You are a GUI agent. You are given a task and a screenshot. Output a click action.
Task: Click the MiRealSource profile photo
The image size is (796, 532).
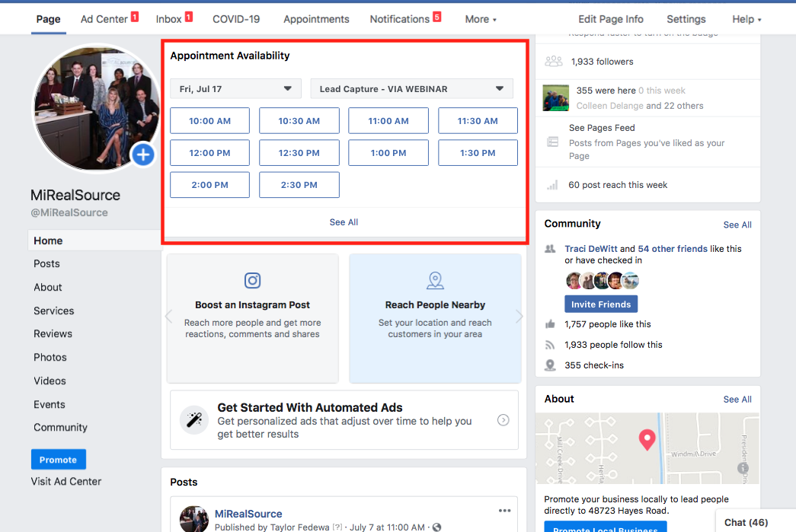click(x=95, y=108)
